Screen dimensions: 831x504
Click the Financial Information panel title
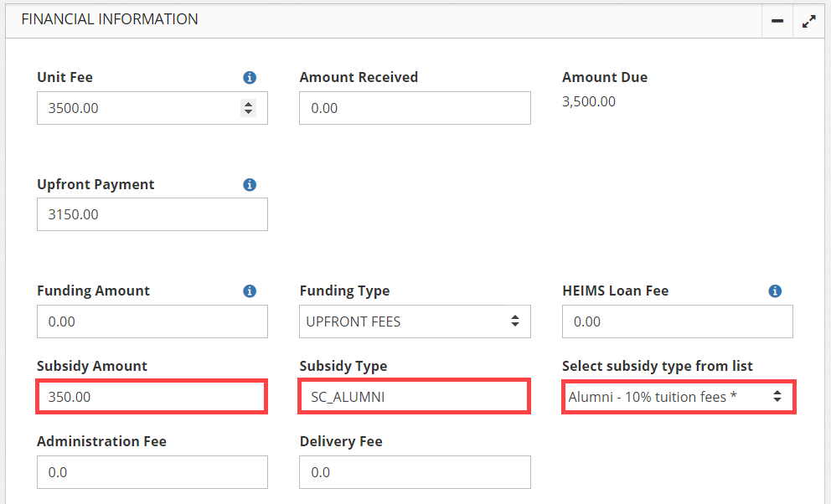(x=110, y=19)
